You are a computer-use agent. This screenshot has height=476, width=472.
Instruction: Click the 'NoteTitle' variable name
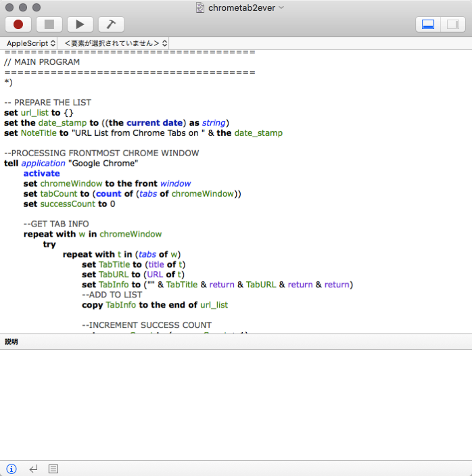39,133
